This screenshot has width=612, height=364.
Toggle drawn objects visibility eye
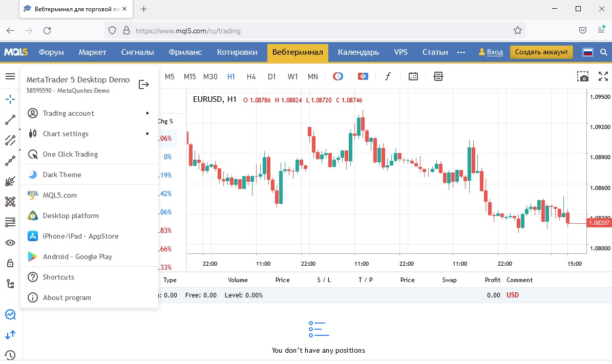(x=10, y=243)
